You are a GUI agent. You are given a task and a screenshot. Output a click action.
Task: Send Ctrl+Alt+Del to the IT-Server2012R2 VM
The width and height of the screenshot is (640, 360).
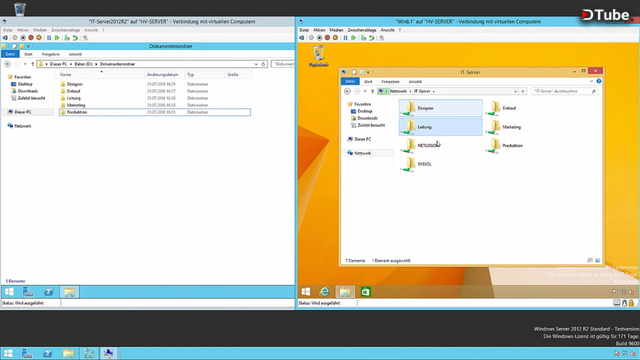coord(5,38)
